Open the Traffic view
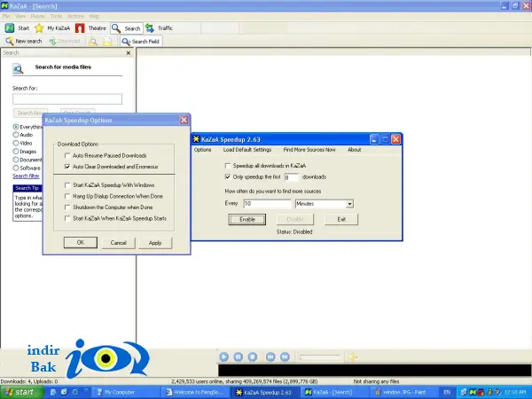This screenshot has width=532, height=399. pos(160,28)
